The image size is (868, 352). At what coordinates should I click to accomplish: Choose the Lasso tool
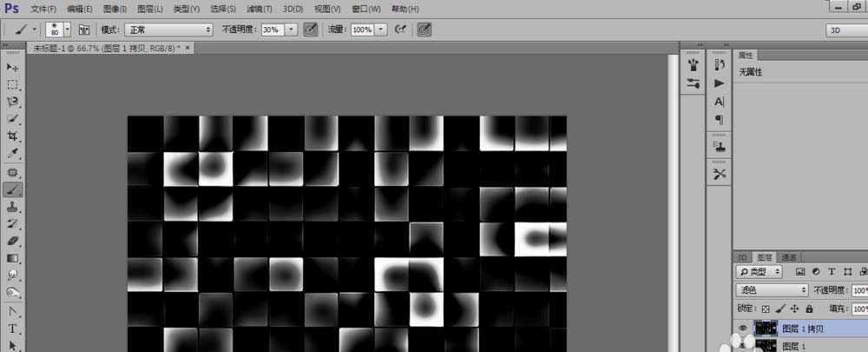tap(13, 102)
